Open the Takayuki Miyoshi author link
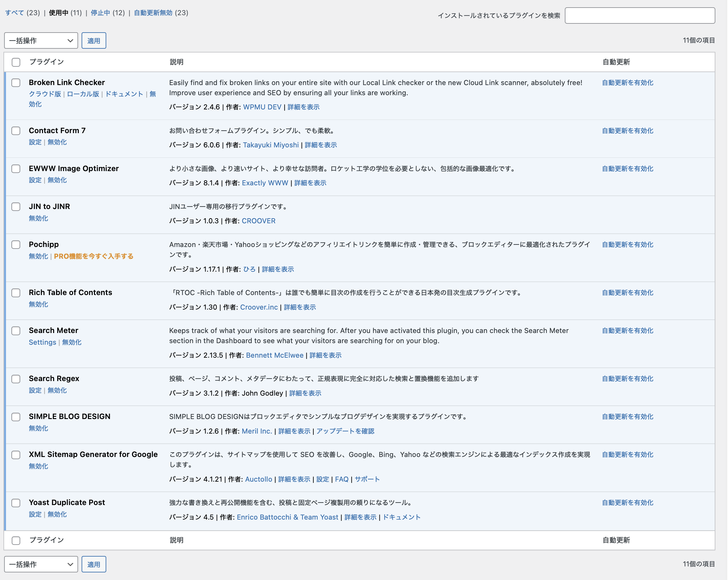Screen dimensions: 728x580 (x=271, y=145)
